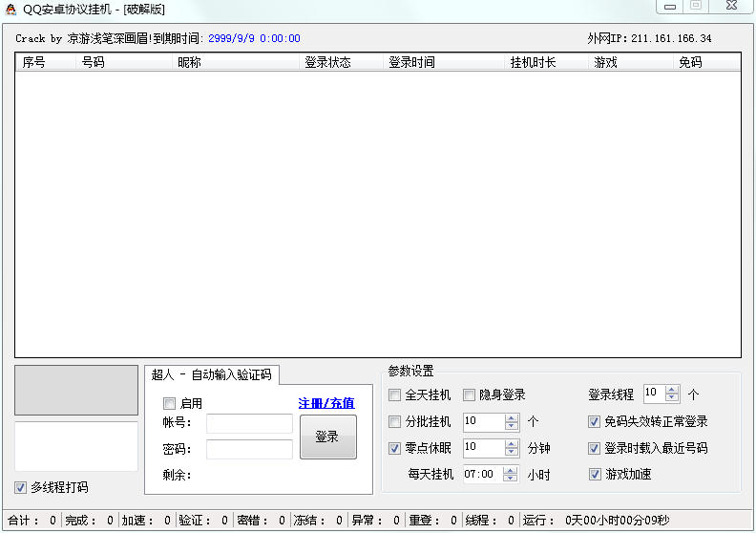
Task: Click the 密码 input field
Action: [x=249, y=449]
